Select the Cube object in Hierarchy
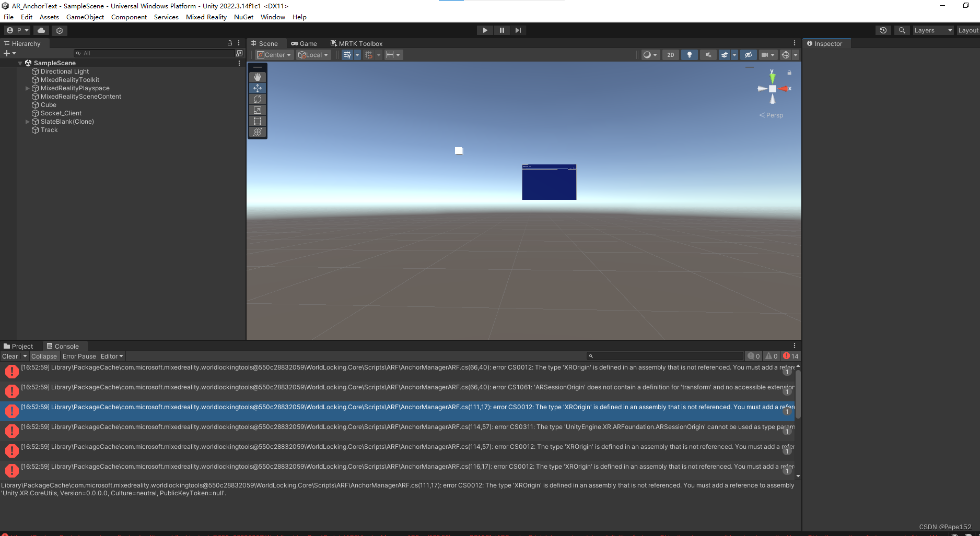Screen dimensions: 980x536 pos(48,104)
